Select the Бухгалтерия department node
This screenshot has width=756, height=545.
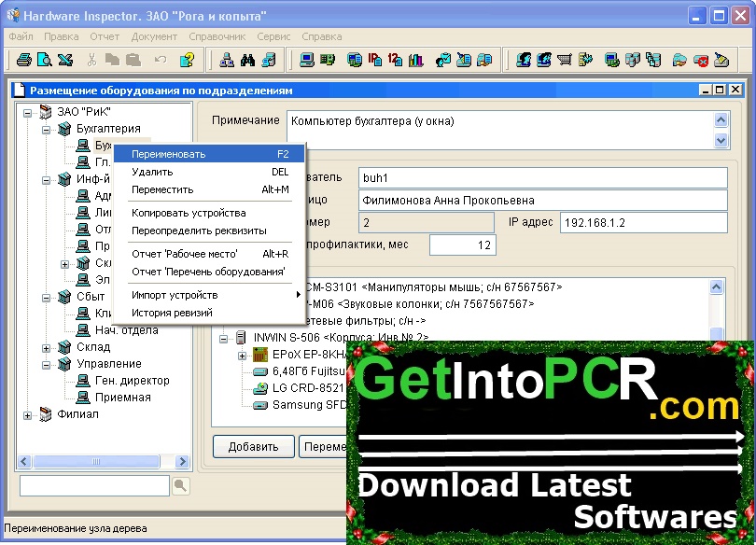(108, 129)
